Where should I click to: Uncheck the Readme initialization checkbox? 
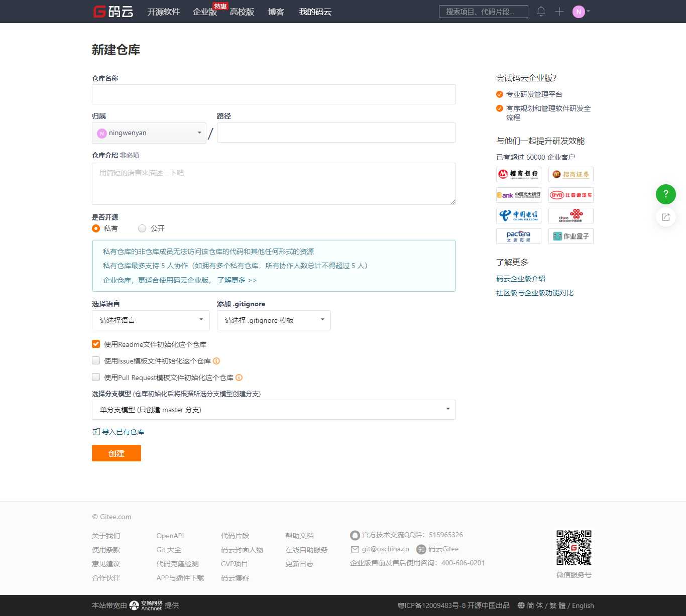click(x=96, y=344)
